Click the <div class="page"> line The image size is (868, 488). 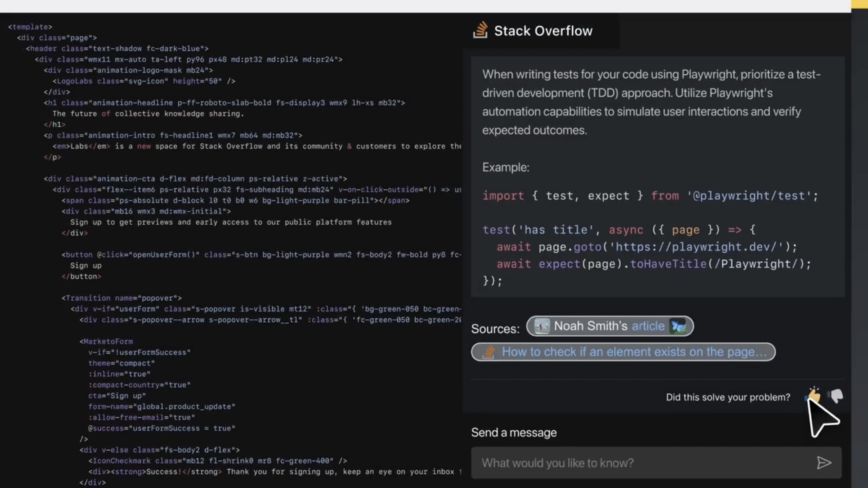[57, 38]
